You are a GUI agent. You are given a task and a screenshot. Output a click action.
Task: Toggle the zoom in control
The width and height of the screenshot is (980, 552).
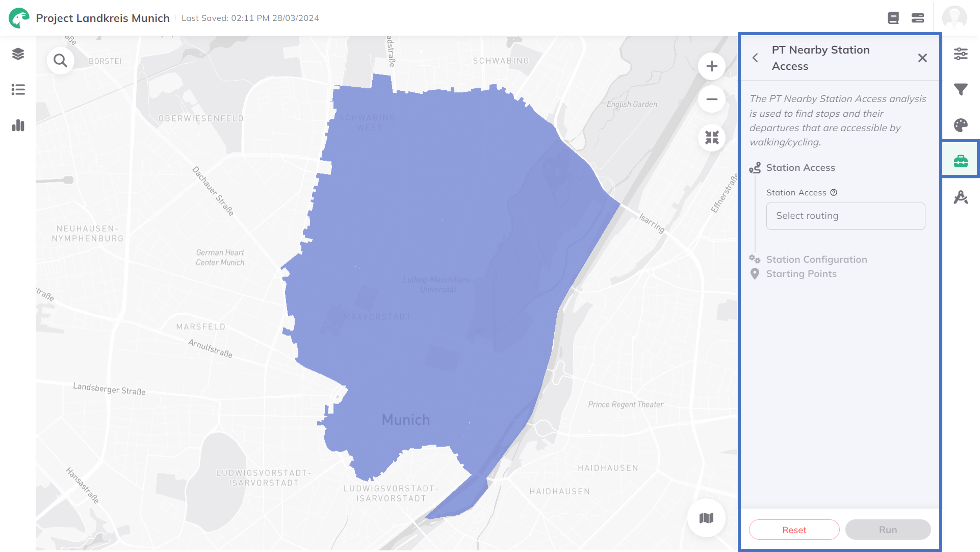tap(711, 65)
